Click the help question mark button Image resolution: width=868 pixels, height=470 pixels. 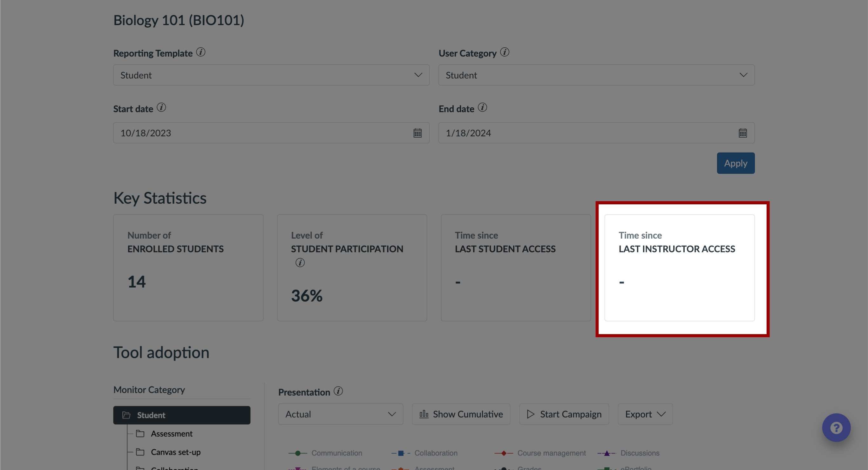pos(837,427)
